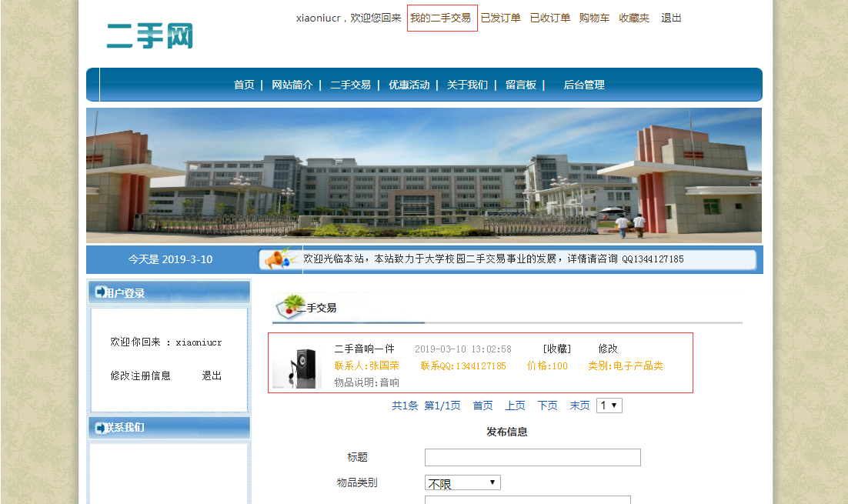
Task: Click 联系QQ:1344127185 text
Action: point(463,366)
